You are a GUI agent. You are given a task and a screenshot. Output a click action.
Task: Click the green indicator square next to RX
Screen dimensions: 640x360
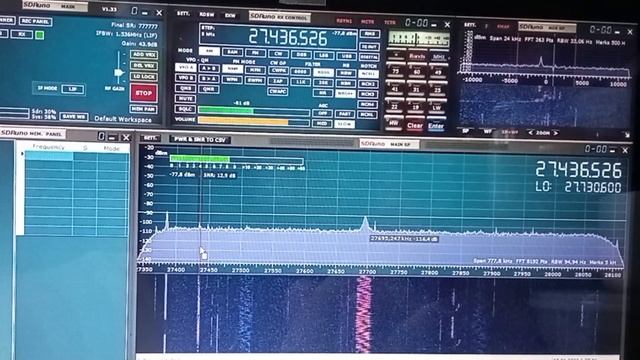40,35
